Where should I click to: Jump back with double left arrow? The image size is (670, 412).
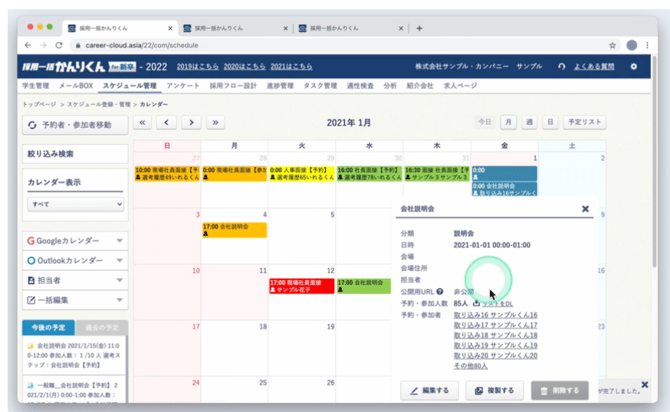click(x=142, y=122)
